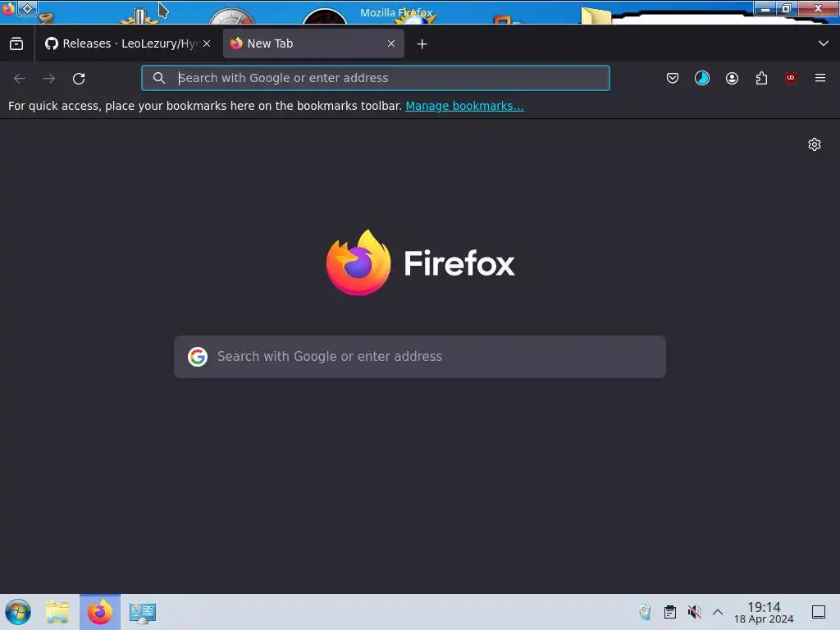Open the uBlock Origin shield icon
The height and width of the screenshot is (630, 840).
point(791,78)
